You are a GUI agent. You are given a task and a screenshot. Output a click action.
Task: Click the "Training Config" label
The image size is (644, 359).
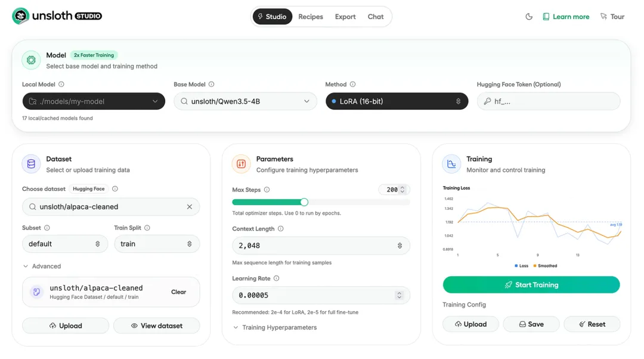(464, 305)
